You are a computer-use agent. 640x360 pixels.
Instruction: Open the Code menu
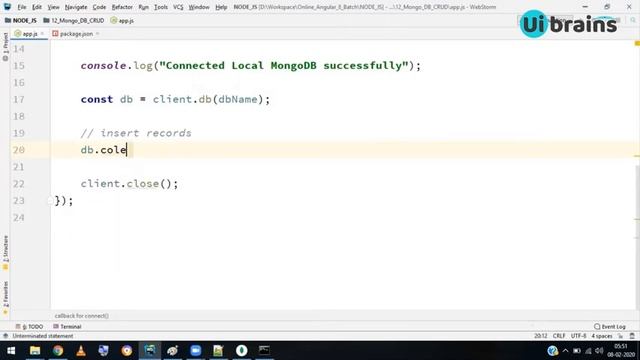click(x=99, y=7)
